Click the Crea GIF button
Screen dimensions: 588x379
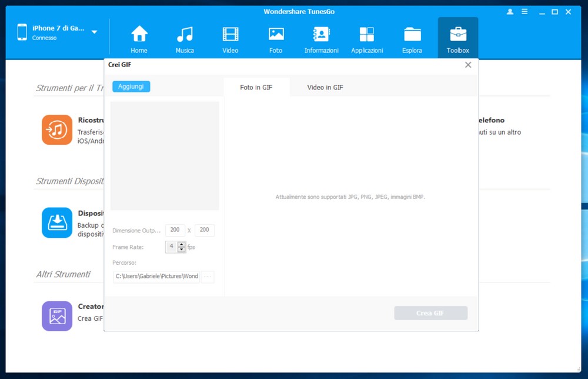point(430,313)
